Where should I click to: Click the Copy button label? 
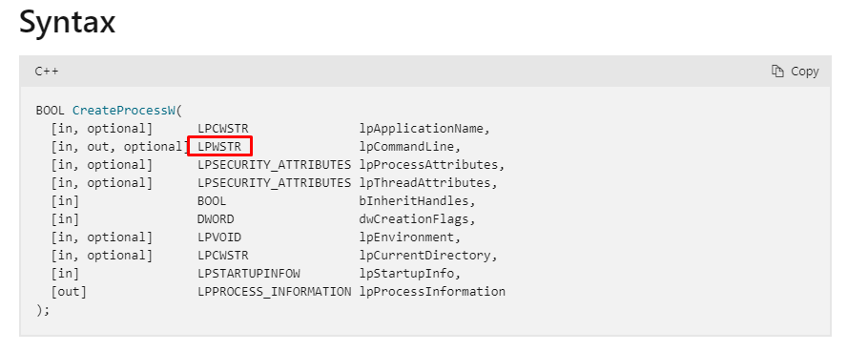tap(804, 72)
